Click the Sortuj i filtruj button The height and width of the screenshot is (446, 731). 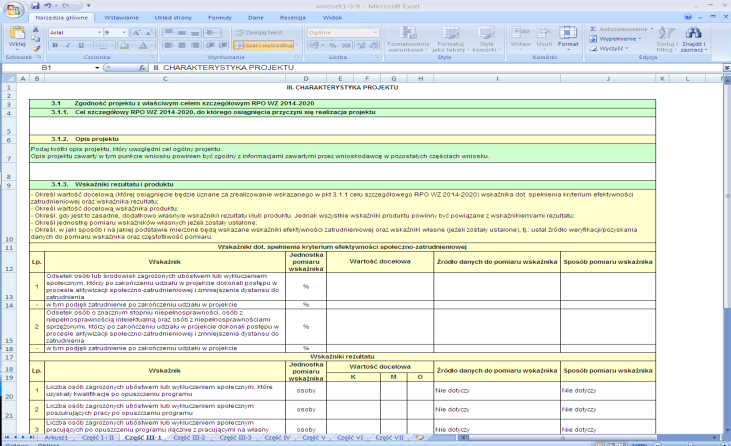click(x=666, y=39)
